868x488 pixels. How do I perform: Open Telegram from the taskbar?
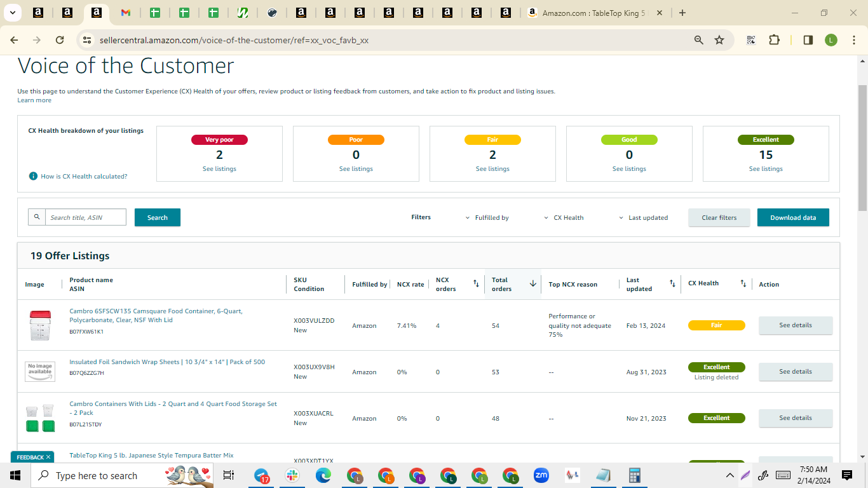[x=262, y=475]
